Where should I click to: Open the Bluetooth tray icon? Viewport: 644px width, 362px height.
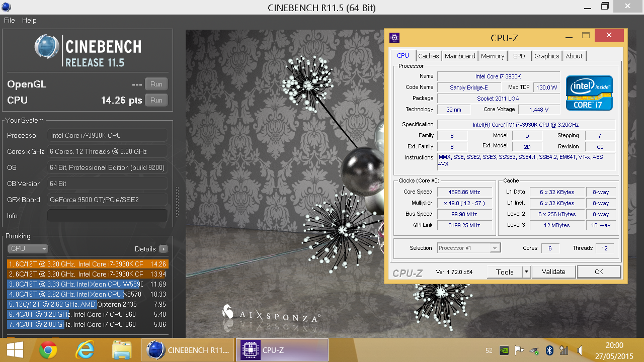click(550, 350)
